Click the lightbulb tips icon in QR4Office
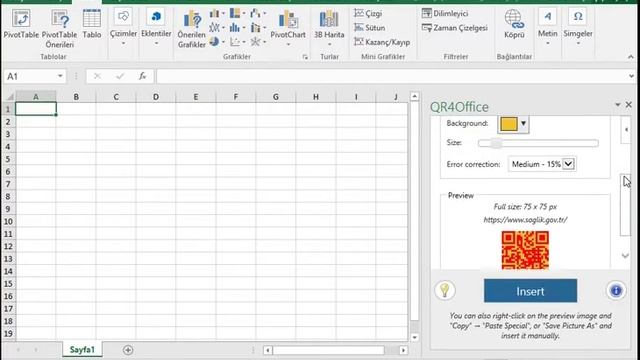 coord(444,290)
